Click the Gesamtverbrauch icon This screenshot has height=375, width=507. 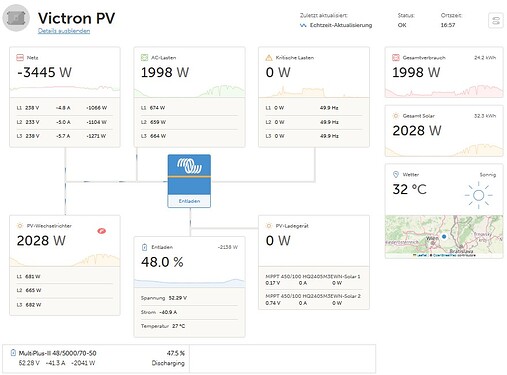coord(396,58)
